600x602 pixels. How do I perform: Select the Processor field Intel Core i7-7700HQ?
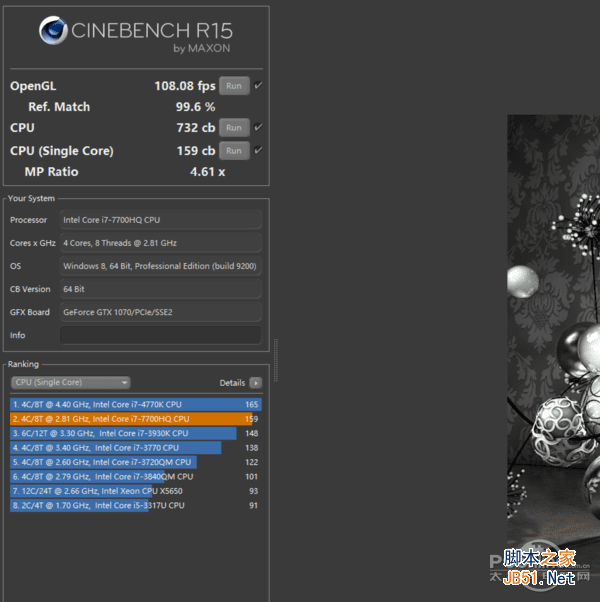(160, 220)
